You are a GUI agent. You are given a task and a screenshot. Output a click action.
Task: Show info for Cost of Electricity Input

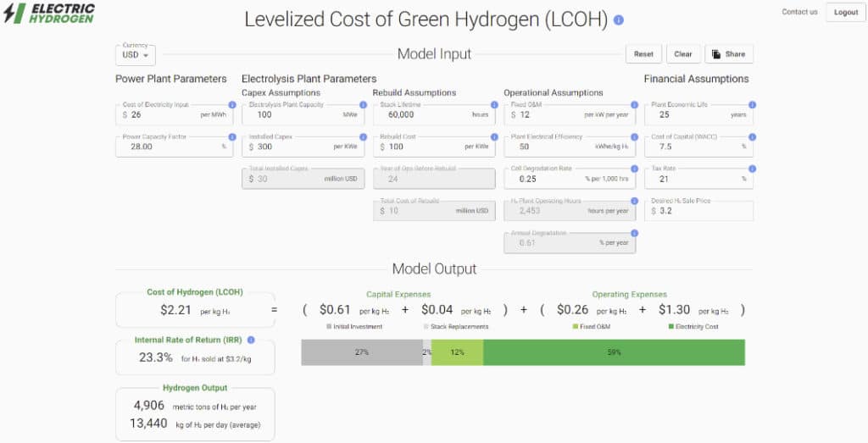click(232, 104)
